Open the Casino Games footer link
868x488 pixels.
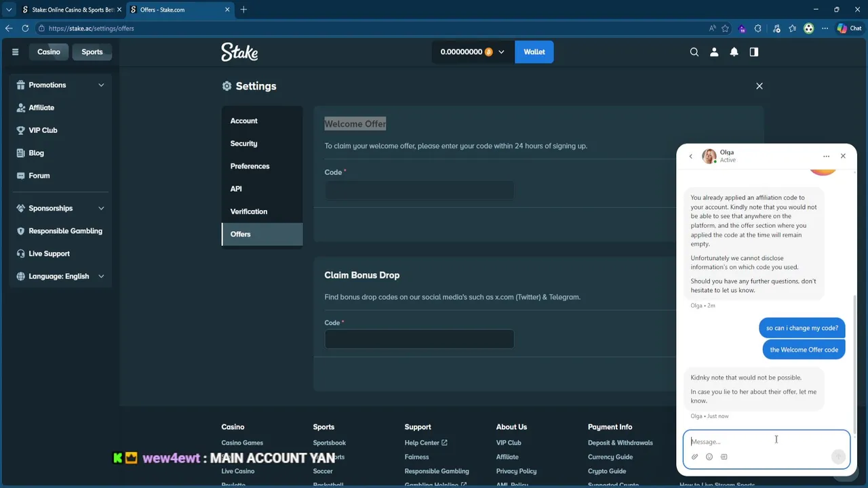pos(242,443)
